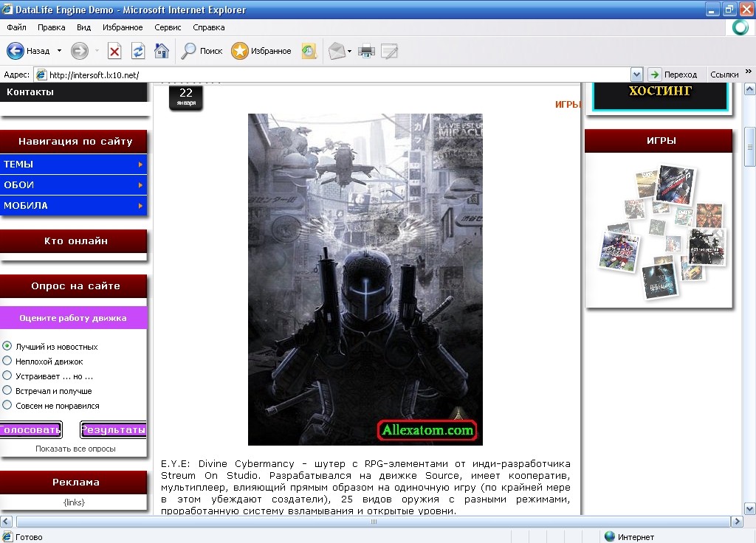Viewport: 756px width, 543px height.
Task: Open the Показать все опросы link
Action: (x=76, y=449)
